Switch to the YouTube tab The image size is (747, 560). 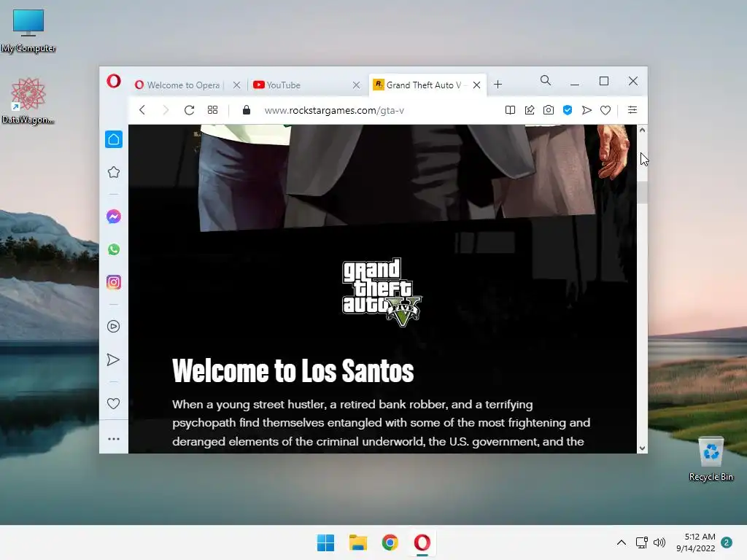pos(283,85)
